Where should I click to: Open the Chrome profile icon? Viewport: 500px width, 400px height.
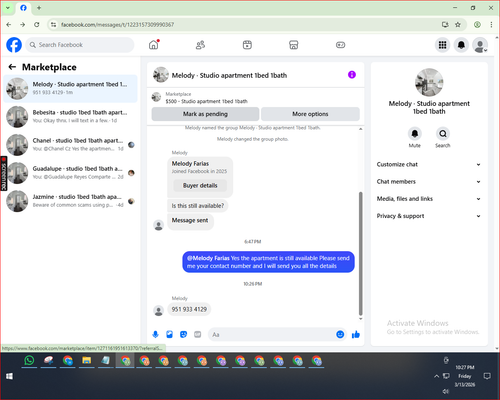477,24
